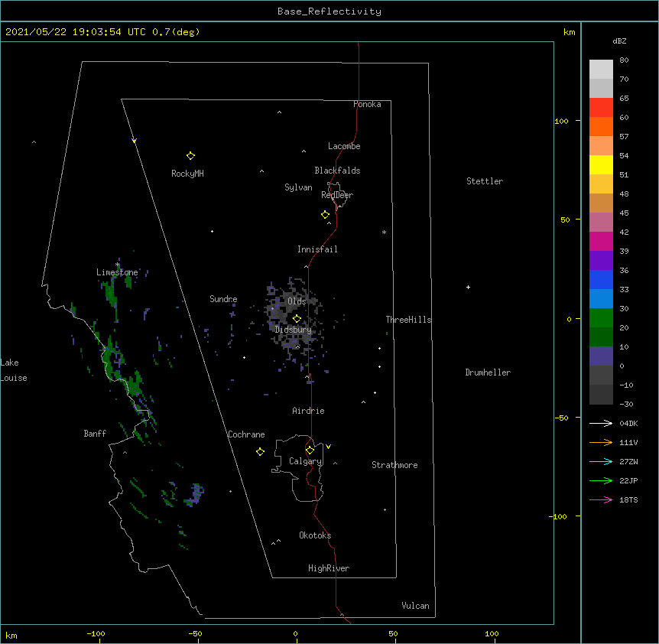Click the Base_Reflectivity title text

[329, 11]
